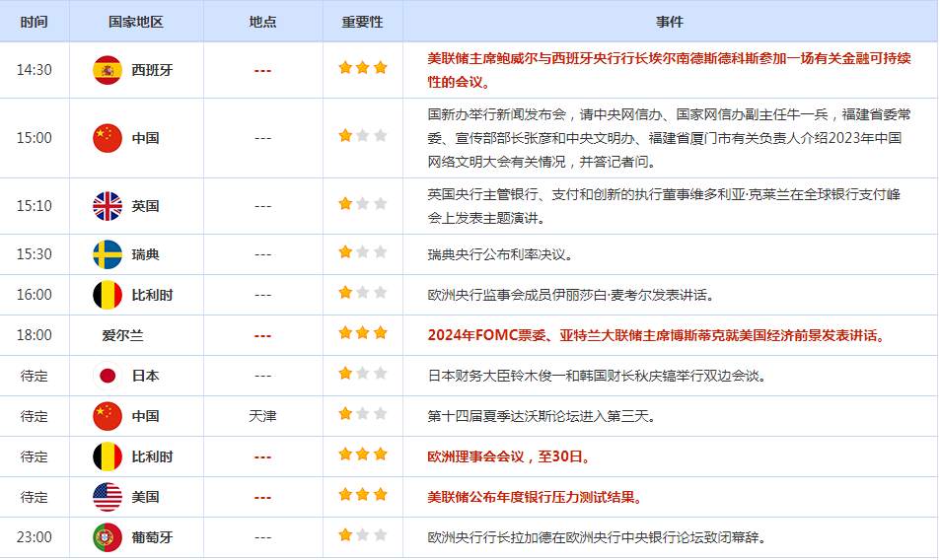Click the 15:00 time cell
This screenshot has width=940, height=560.
pos(35,138)
